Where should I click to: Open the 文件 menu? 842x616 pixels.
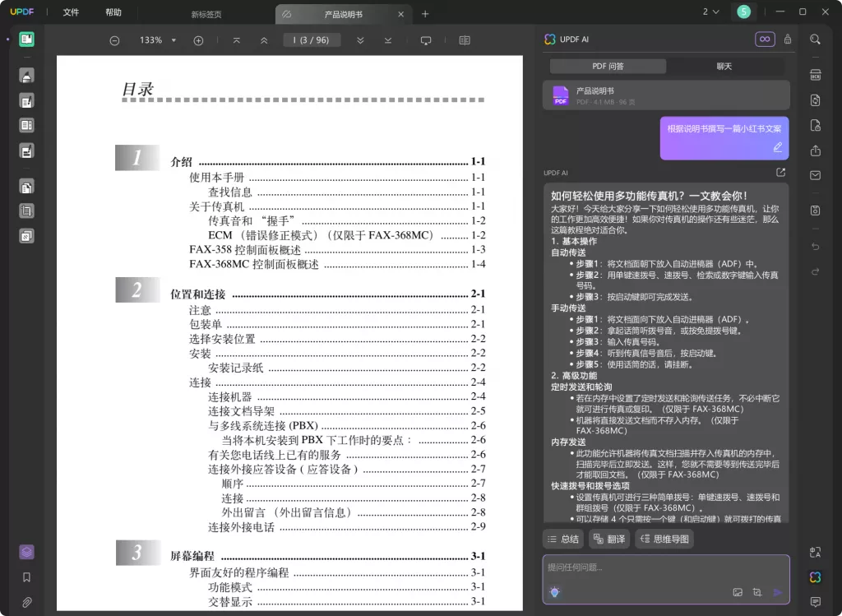[x=71, y=12]
